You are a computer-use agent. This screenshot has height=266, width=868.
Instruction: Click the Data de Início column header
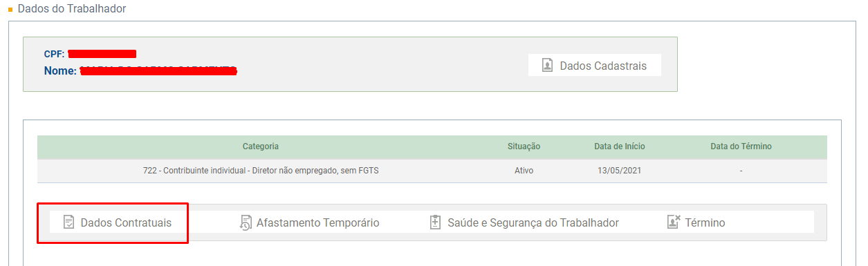[x=620, y=146]
